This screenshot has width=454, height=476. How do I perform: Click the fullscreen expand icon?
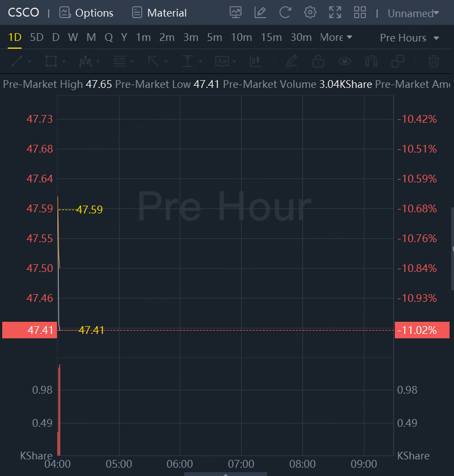click(335, 13)
